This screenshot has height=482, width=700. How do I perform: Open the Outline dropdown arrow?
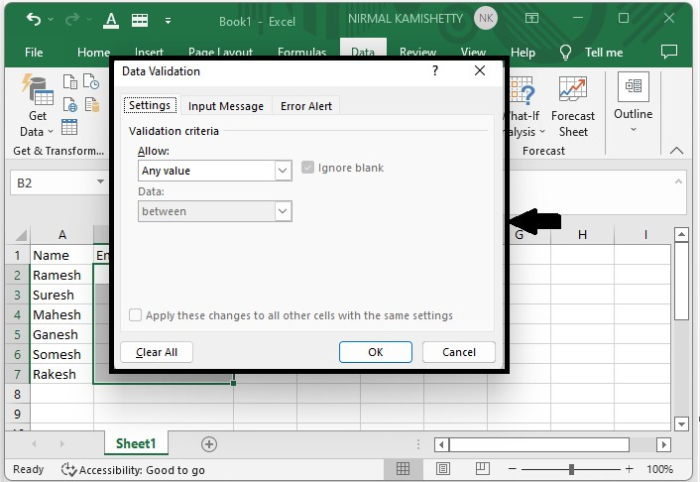(x=633, y=129)
